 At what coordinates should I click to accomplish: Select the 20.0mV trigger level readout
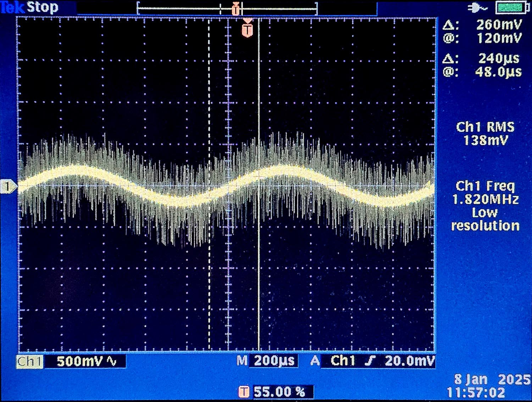pyautogui.click(x=409, y=361)
